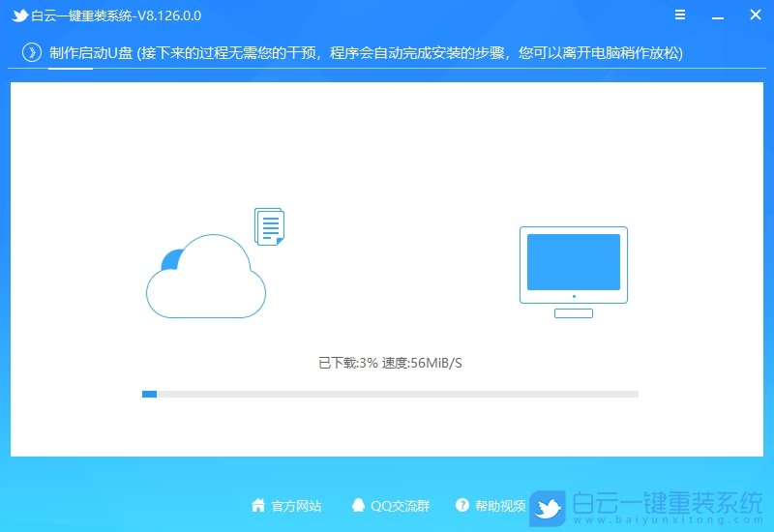Click the question mark help icon
This screenshot has width=774, height=532.
tap(462, 505)
